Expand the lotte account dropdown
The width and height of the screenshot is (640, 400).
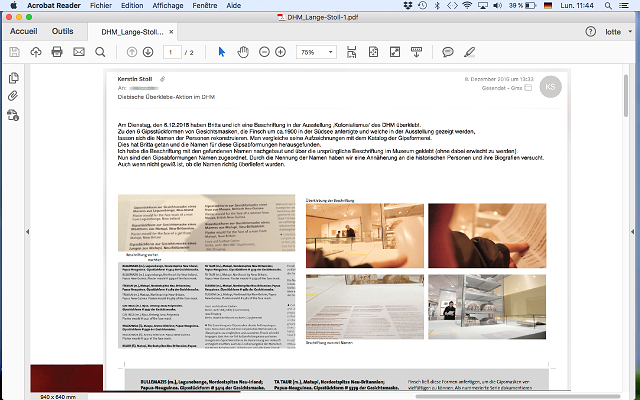[x=630, y=31]
